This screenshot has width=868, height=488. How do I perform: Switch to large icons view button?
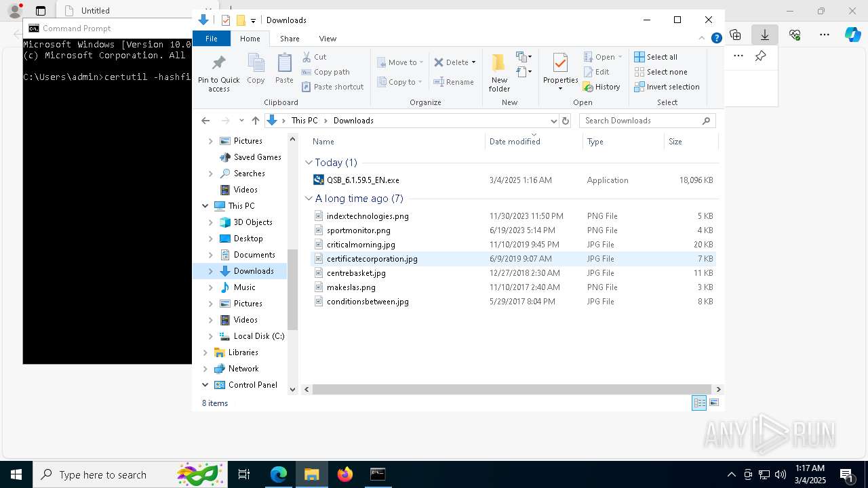pos(714,403)
